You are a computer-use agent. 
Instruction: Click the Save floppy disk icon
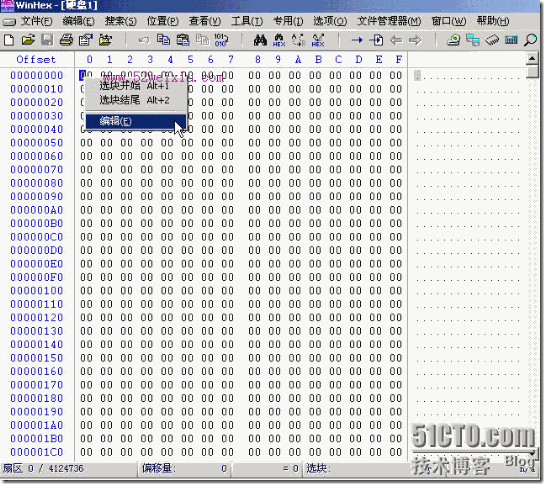pos(47,40)
